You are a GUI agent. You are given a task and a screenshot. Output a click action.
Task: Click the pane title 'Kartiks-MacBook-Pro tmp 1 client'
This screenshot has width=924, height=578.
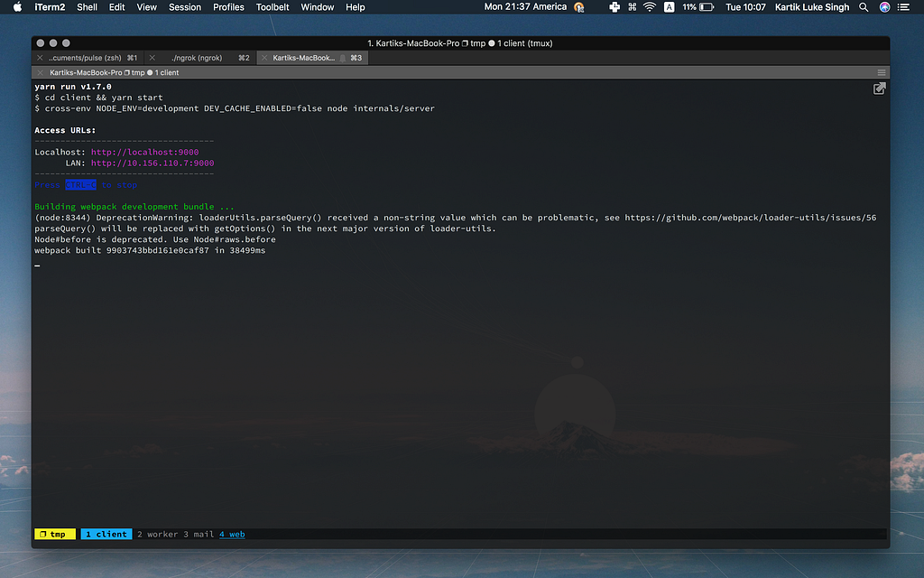pyautogui.click(x=114, y=72)
